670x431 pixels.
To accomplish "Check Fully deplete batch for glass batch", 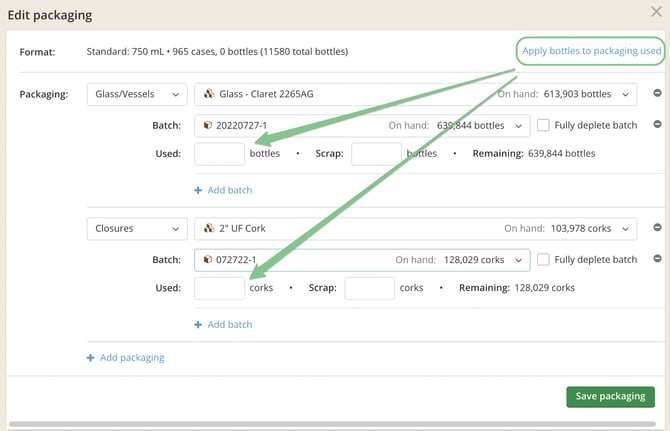I will (x=543, y=125).
